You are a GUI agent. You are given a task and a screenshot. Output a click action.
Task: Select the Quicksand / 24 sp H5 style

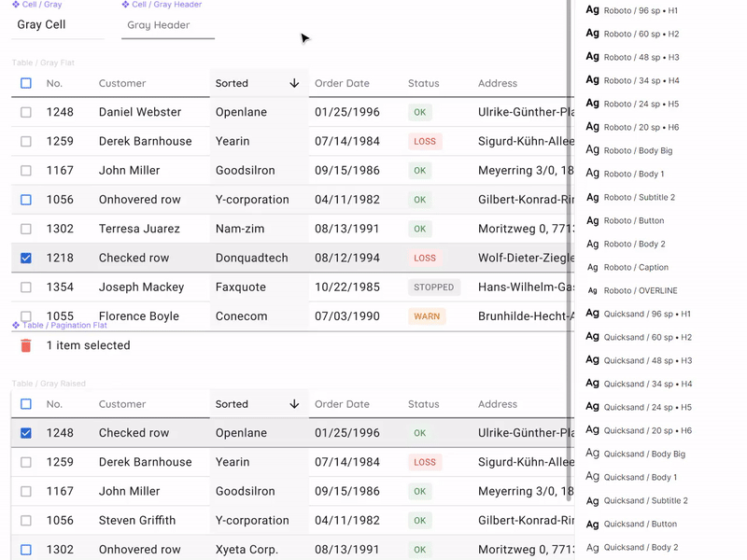click(647, 407)
